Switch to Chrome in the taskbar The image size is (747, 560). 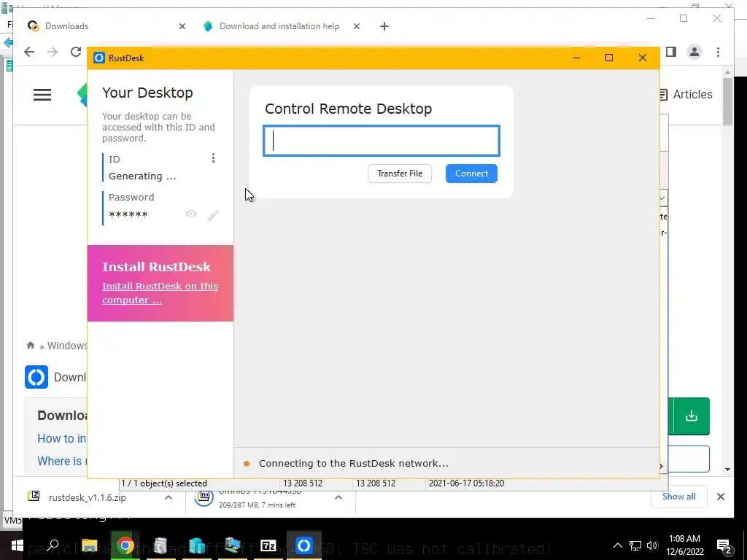(125, 545)
